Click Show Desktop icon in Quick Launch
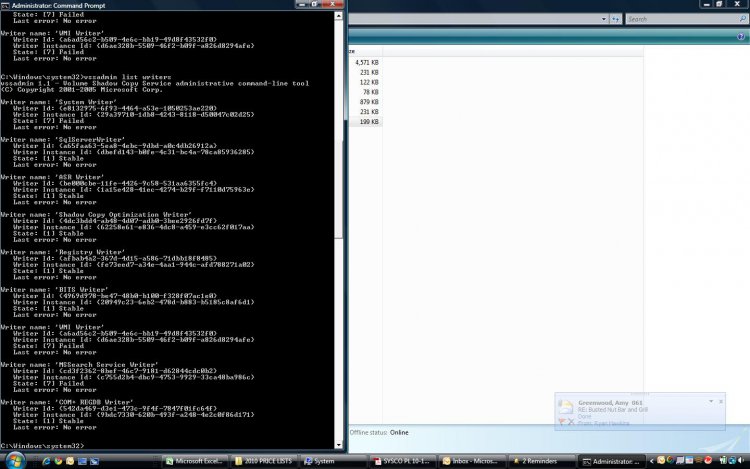Image resolution: width=750 pixels, height=469 pixels. point(82,461)
